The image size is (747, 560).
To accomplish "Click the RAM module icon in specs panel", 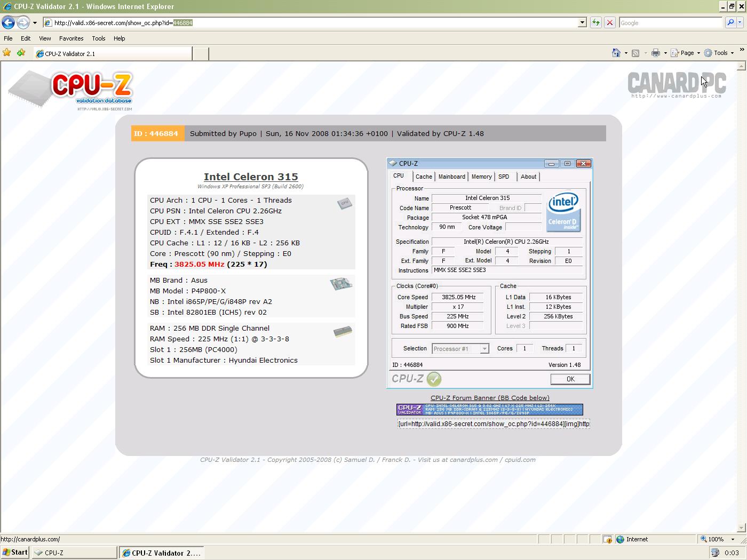I will point(343,332).
